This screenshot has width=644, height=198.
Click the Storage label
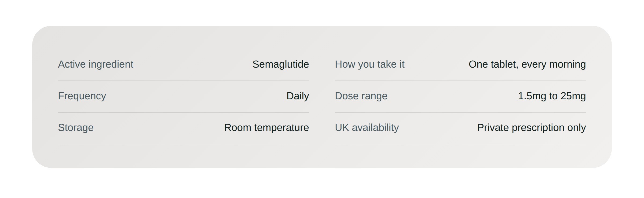[76, 128]
